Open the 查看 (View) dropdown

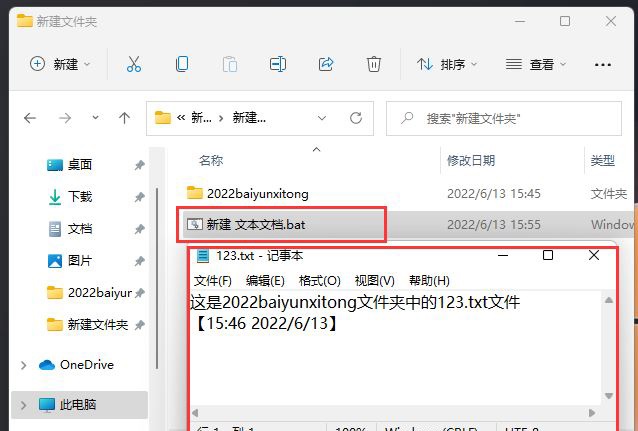click(535, 64)
